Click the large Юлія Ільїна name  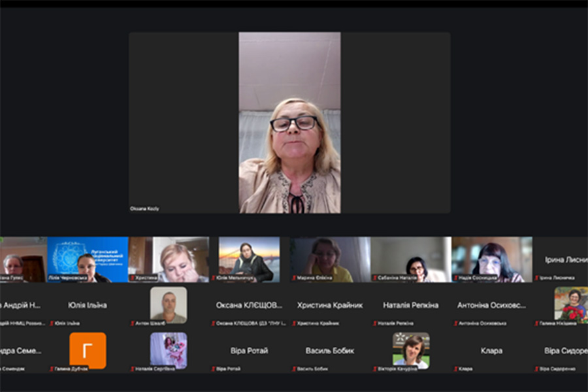88,305
